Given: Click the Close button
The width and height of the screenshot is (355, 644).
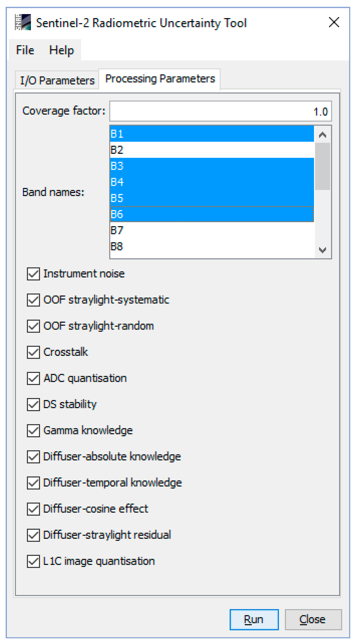Looking at the screenshot, I should (x=313, y=619).
